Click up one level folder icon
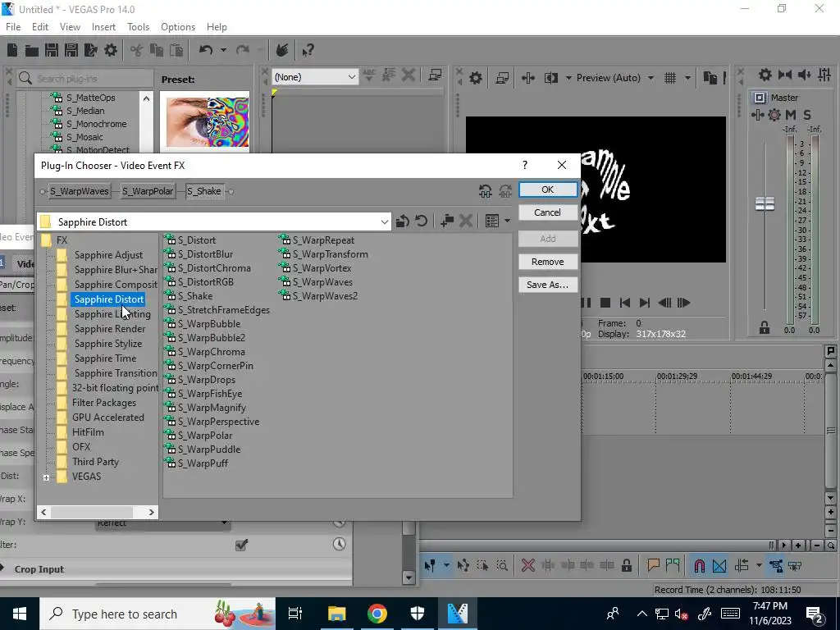 click(x=402, y=221)
